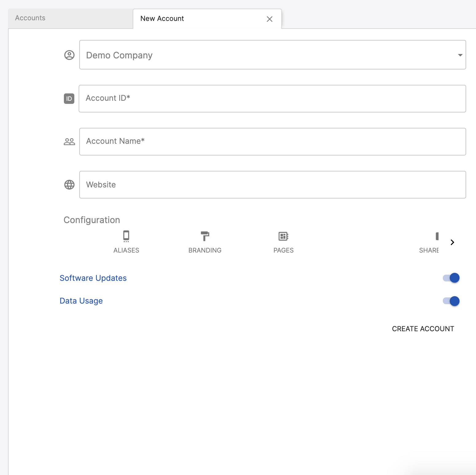Viewport: 476px width, 475px height.
Task: Click the ID badge icon
Action: [x=69, y=99]
